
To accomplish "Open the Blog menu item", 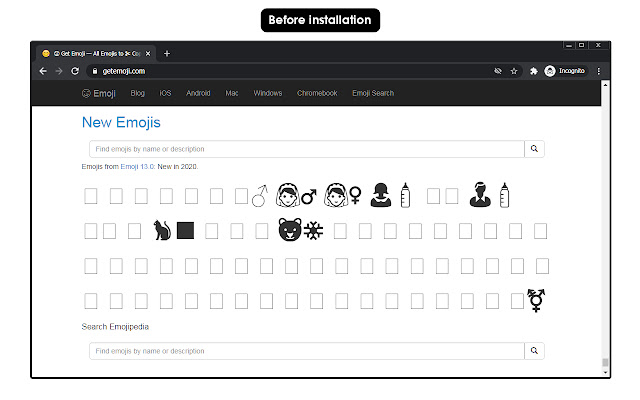I will click(x=138, y=93).
